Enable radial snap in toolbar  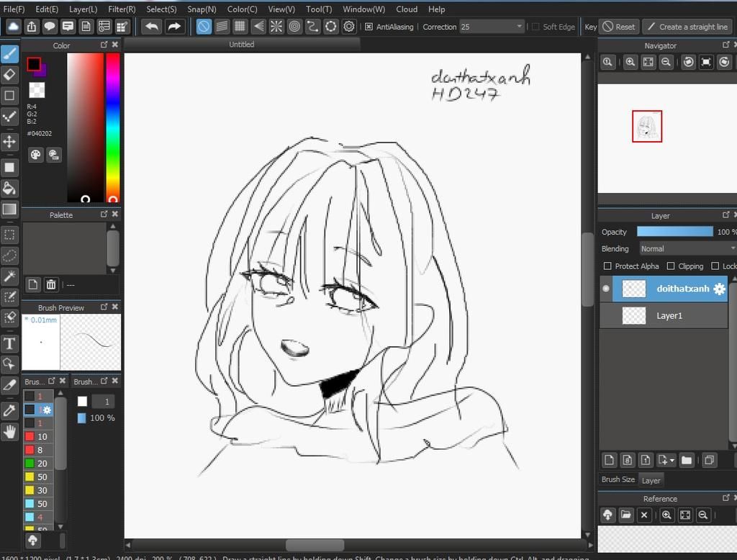pyautogui.click(x=276, y=27)
